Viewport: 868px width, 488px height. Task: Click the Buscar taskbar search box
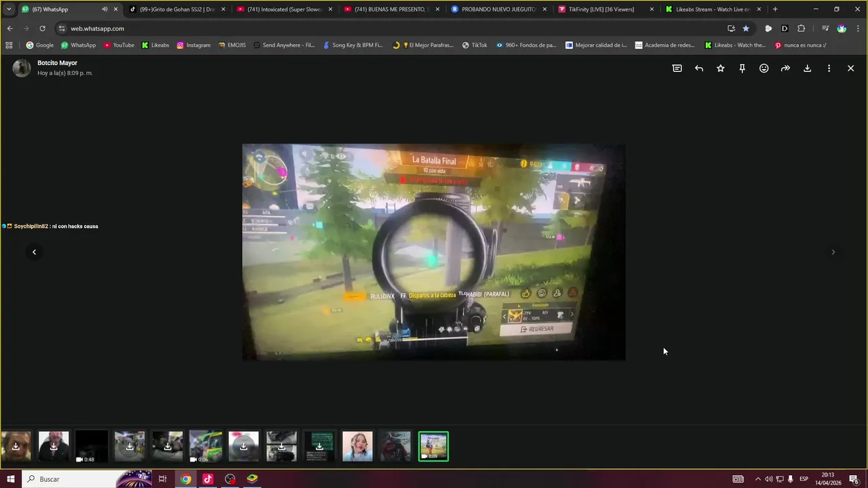[87, 479]
